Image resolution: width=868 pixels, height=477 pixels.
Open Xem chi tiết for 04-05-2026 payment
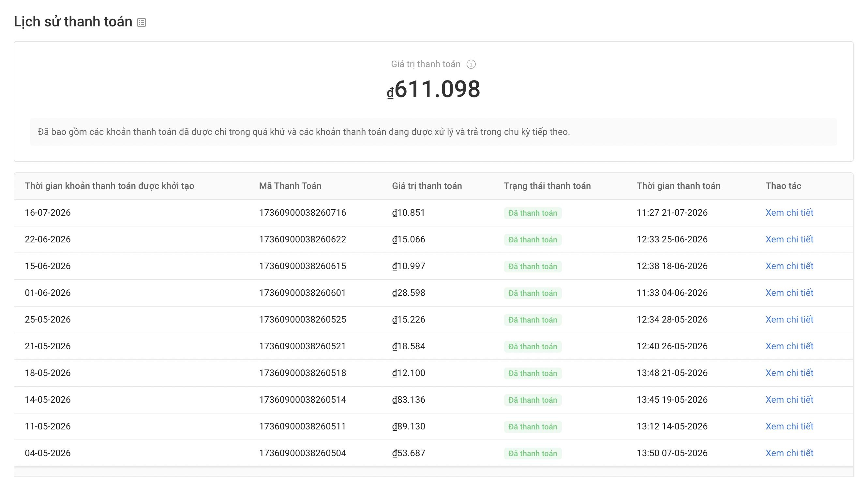789,453
